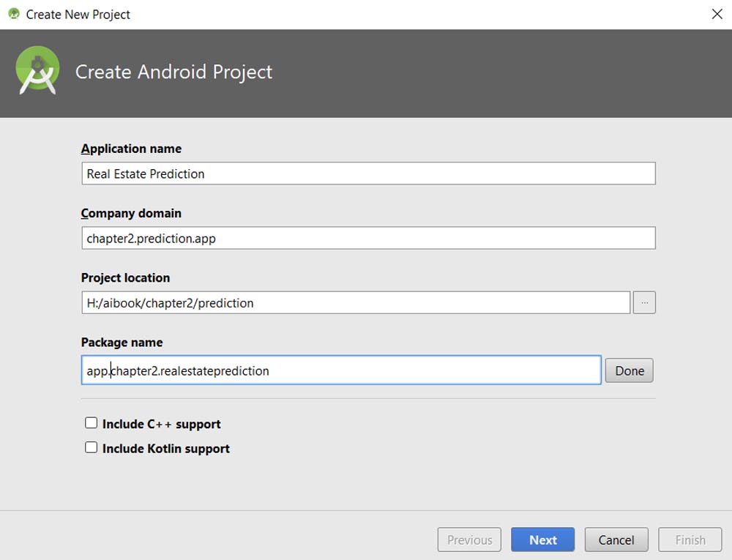Image resolution: width=732 pixels, height=560 pixels.
Task: Select the Project location path field
Action: pyautogui.click(x=356, y=302)
